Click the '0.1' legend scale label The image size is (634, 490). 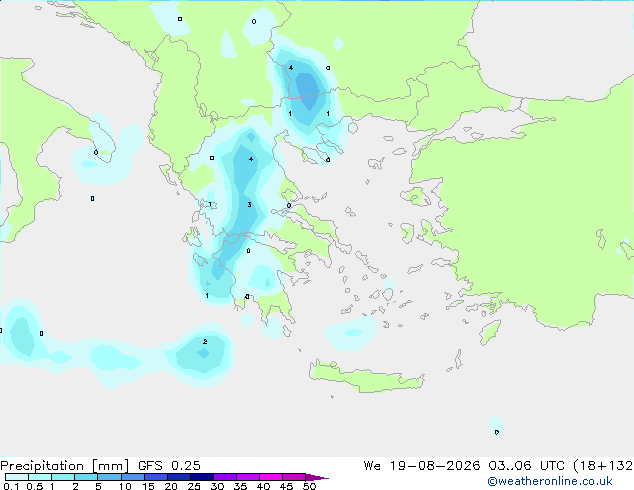(11, 486)
